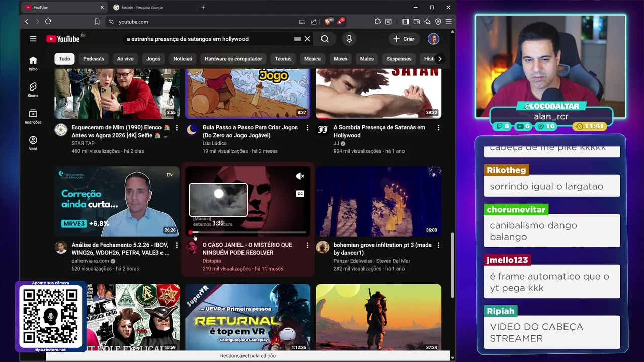
Task: Select the Notícias filter chip
Action: (x=183, y=59)
